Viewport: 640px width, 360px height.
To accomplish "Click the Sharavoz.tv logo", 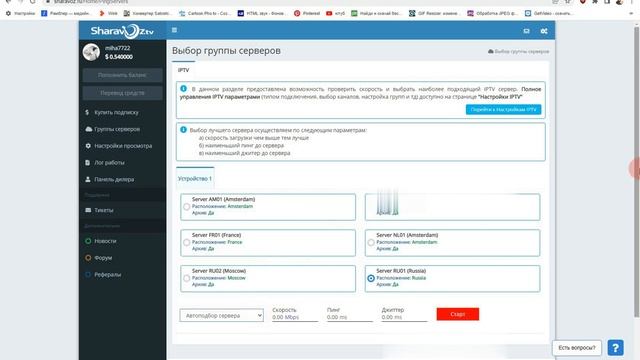I will pyautogui.click(x=122, y=31).
